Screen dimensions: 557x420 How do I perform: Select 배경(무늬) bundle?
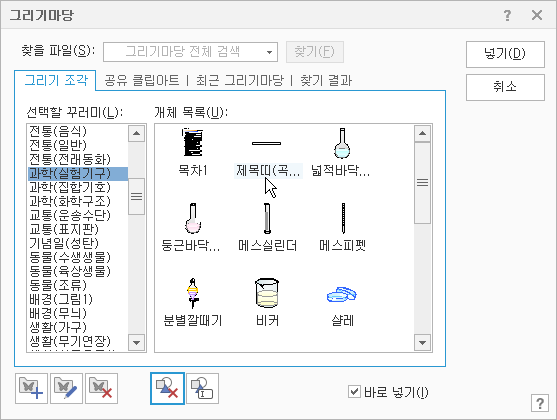(x=78, y=313)
